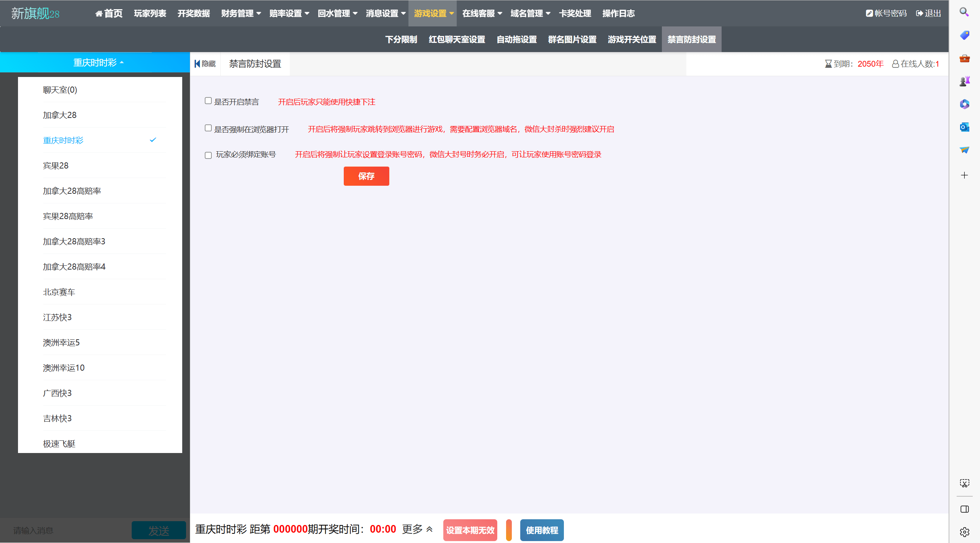
Task: Open the 操作日志 menu item
Action: coord(619,13)
